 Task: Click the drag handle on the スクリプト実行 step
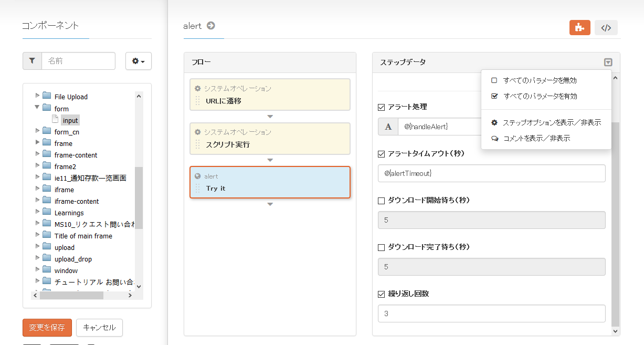(x=198, y=144)
